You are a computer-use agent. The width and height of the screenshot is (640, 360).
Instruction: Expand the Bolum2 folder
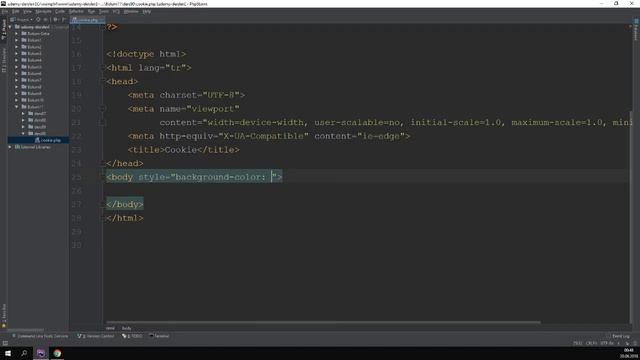(17, 47)
